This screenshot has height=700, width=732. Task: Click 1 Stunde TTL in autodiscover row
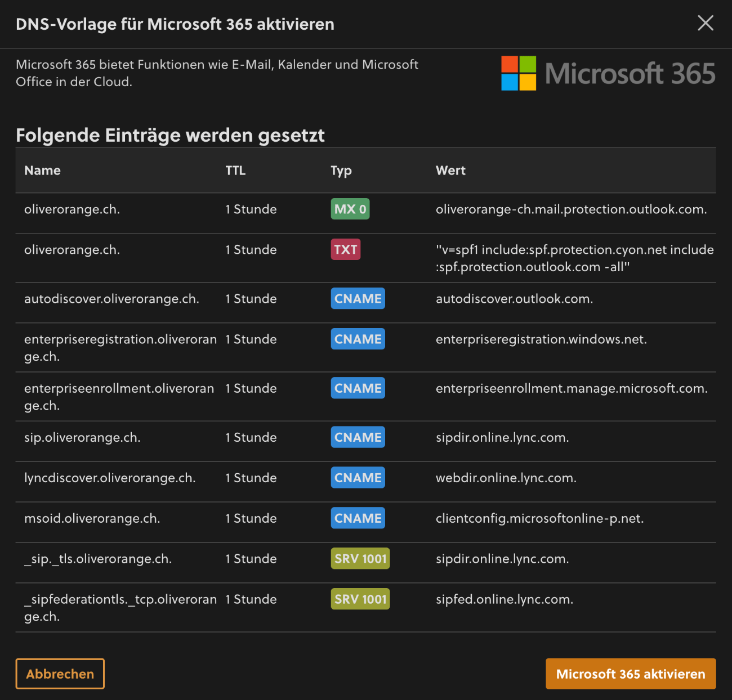pos(251,299)
